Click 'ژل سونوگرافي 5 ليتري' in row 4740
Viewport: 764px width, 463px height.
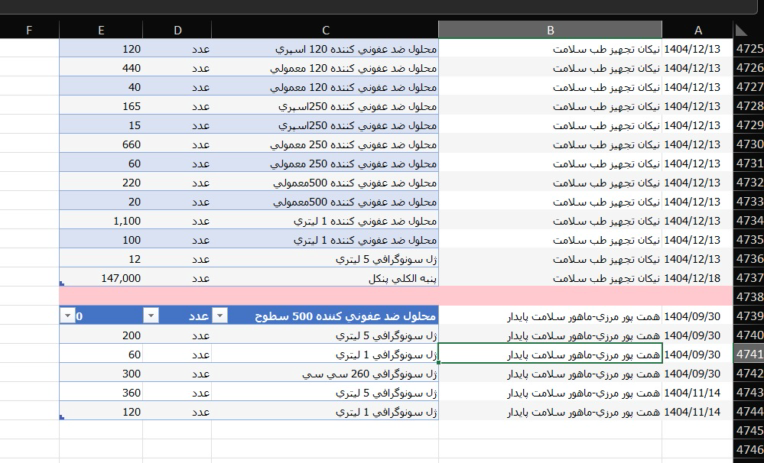[325, 335]
